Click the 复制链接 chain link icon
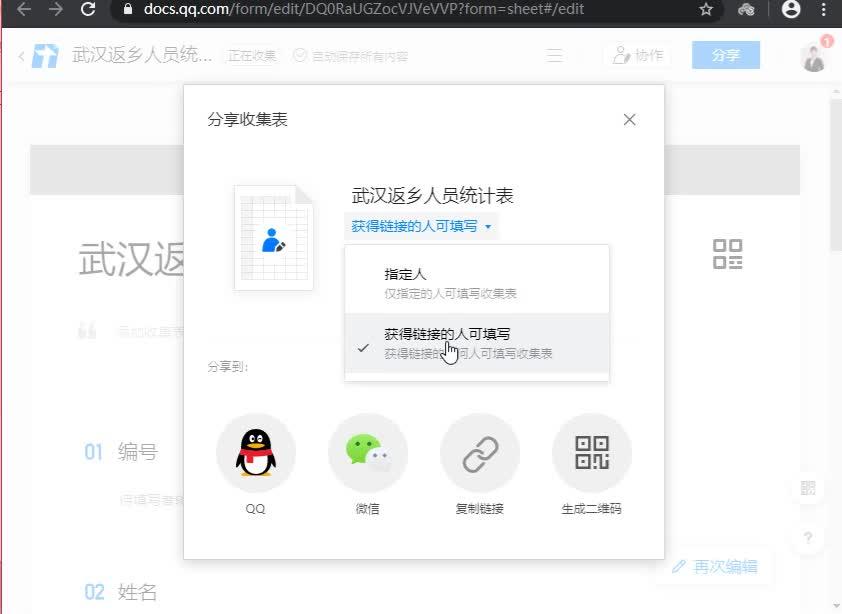 click(480, 453)
